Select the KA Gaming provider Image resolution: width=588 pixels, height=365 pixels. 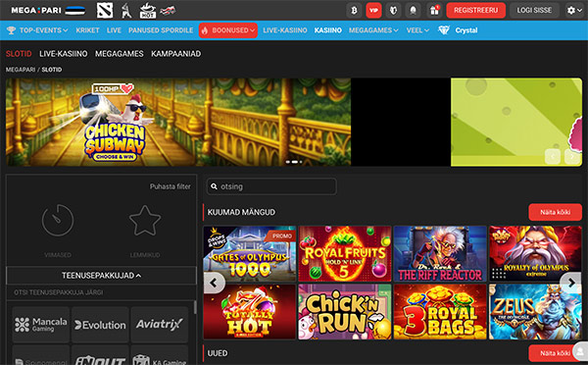pyautogui.click(x=160, y=356)
